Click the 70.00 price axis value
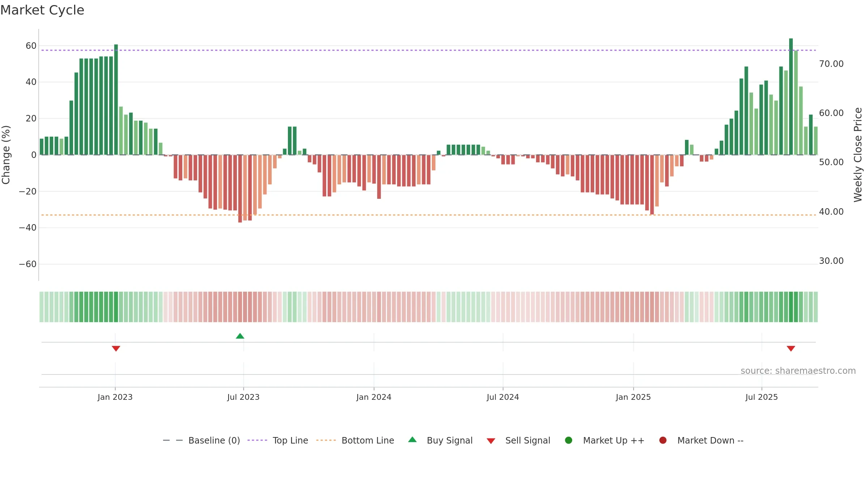This screenshot has width=868, height=488. [x=831, y=64]
